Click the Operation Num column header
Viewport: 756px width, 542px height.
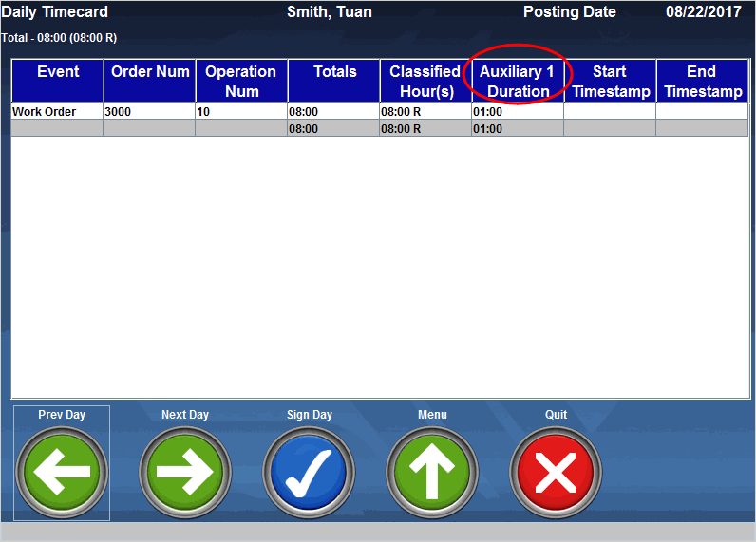click(241, 81)
